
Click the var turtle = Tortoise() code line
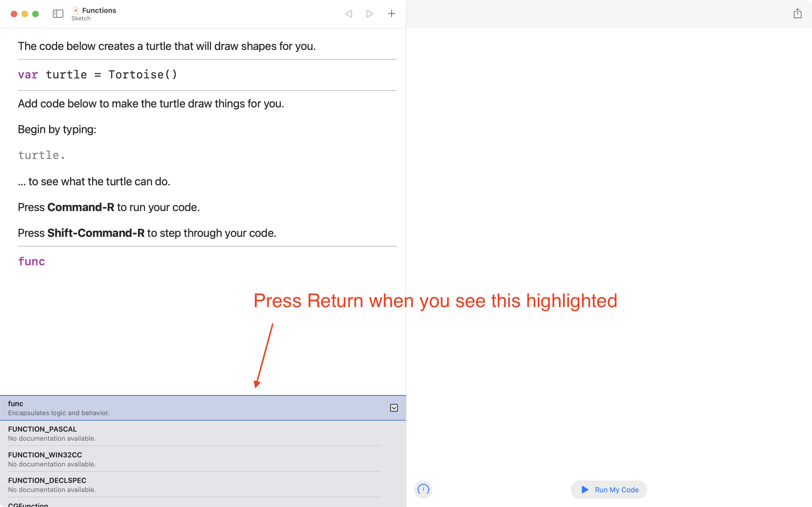(x=98, y=74)
